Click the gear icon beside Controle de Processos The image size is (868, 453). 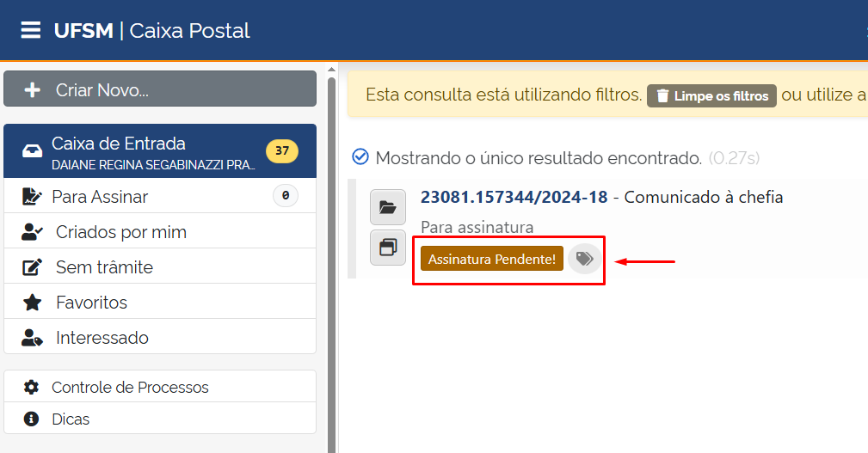[x=32, y=388]
